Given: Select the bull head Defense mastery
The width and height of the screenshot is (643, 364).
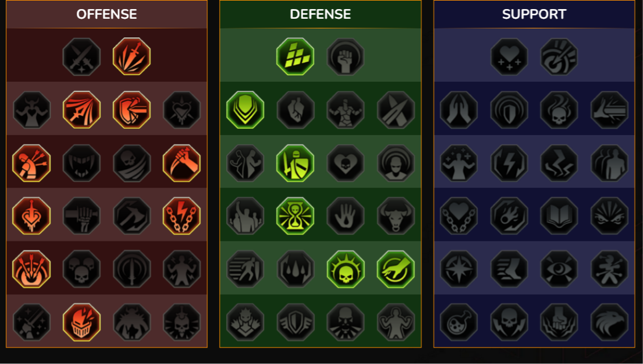Looking at the screenshot, I should pyautogui.click(x=396, y=216).
